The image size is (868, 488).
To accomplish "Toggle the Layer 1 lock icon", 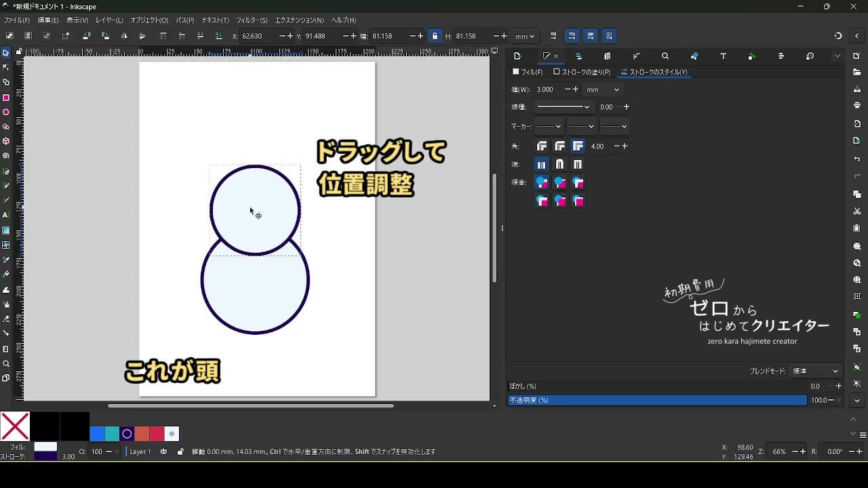I will coord(180,451).
